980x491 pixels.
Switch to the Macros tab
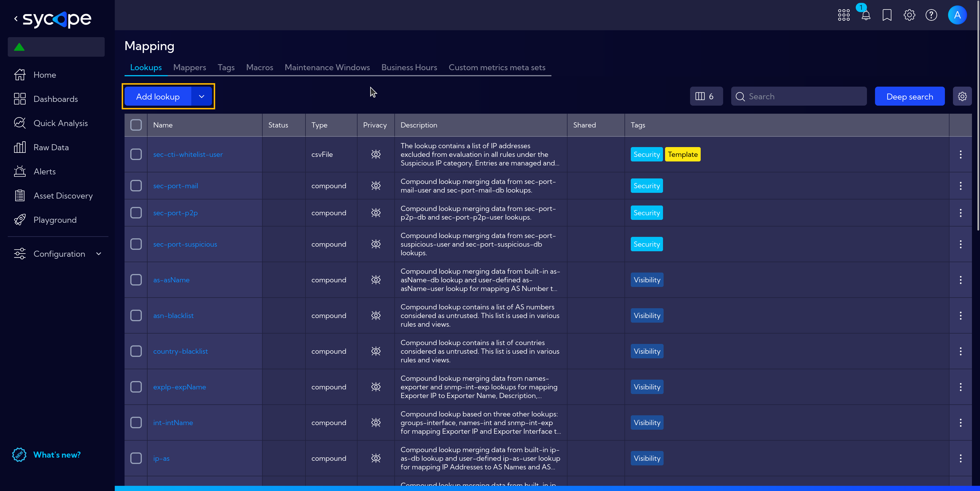pyautogui.click(x=259, y=67)
